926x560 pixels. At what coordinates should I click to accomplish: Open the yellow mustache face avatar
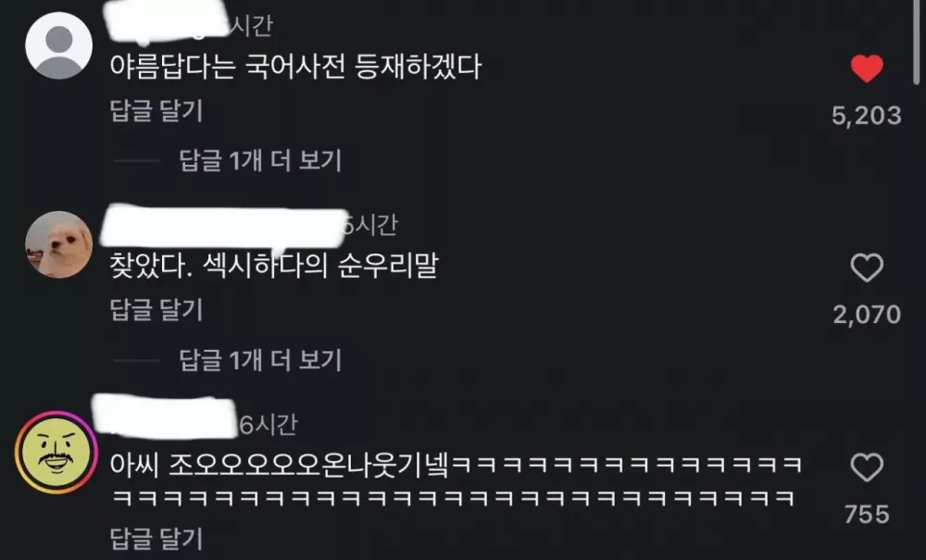(56, 453)
